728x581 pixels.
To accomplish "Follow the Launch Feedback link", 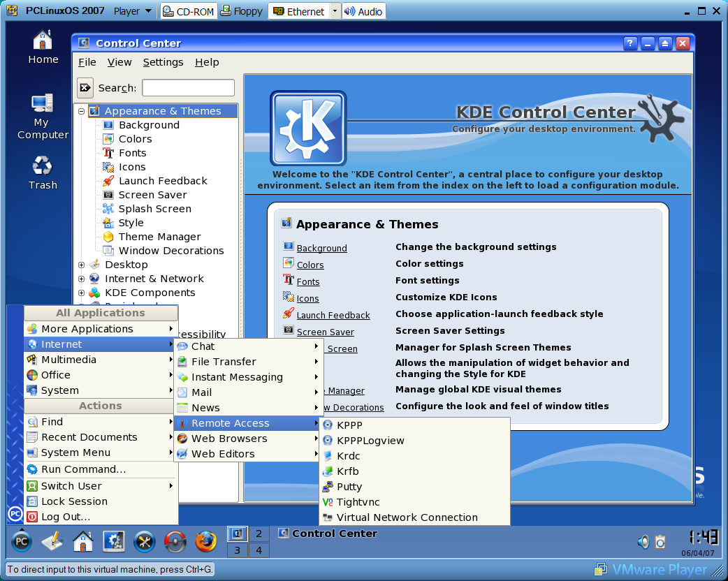I will click(333, 315).
